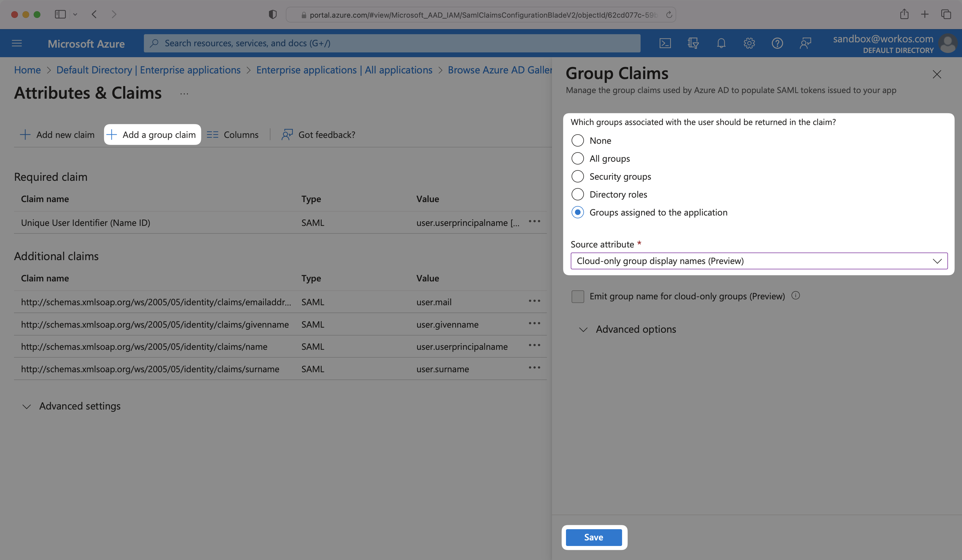Save the Group Claims configuration
Image resolution: width=962 pixels, height=560 pixels.
pyautogui.click(x=593, y=537)
